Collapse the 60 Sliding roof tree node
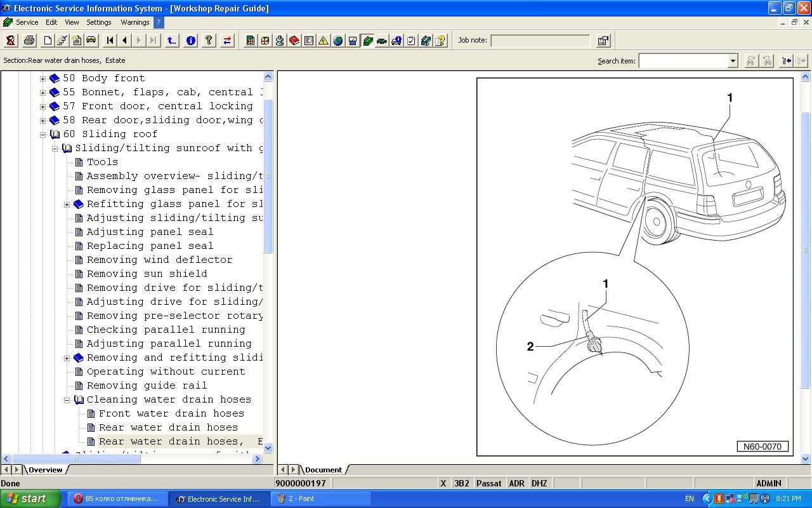The height and width of the screenshot is (508, 812). tap(43, 135)
